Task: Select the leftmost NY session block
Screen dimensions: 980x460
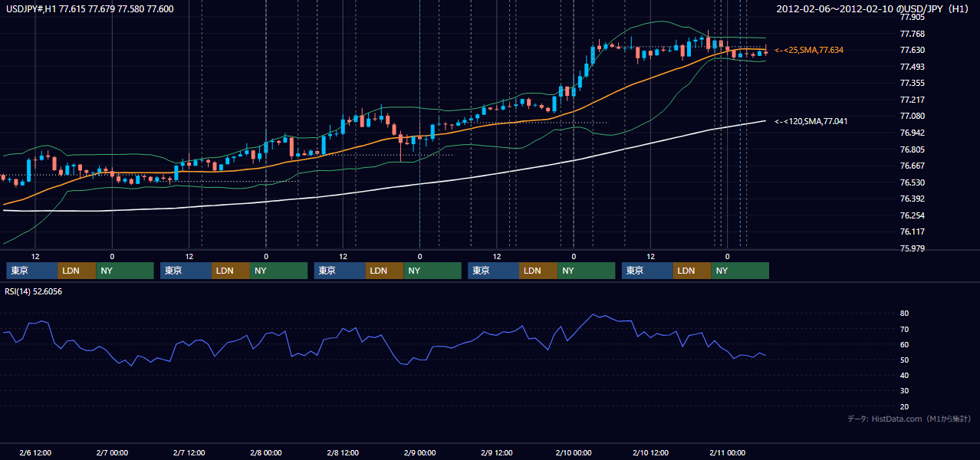Action: pos(125,271)
